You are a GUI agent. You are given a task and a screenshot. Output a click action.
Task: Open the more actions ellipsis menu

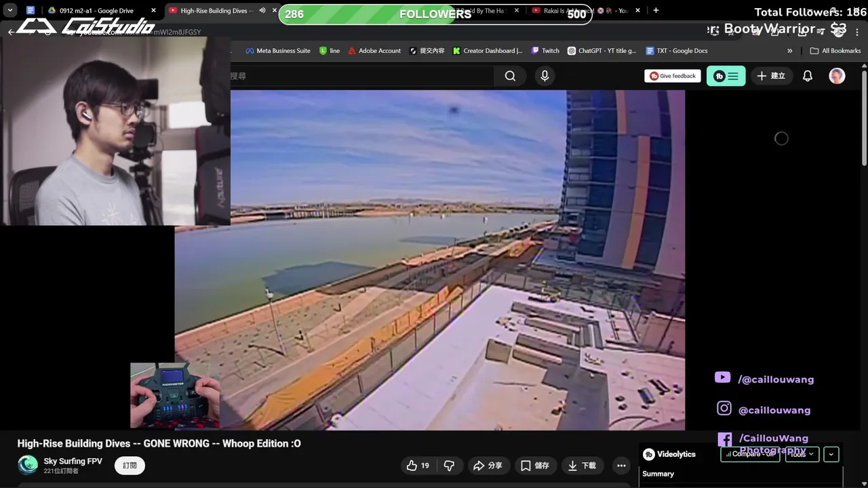[621, 466]
